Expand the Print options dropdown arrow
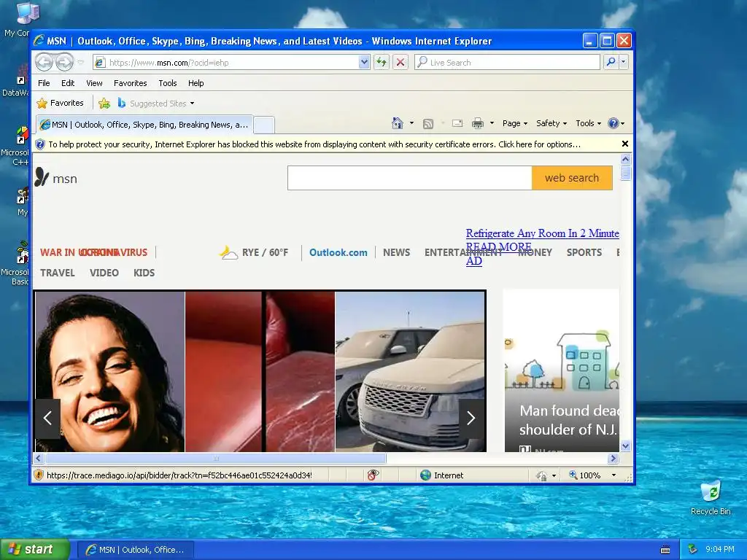 [492, 123]
